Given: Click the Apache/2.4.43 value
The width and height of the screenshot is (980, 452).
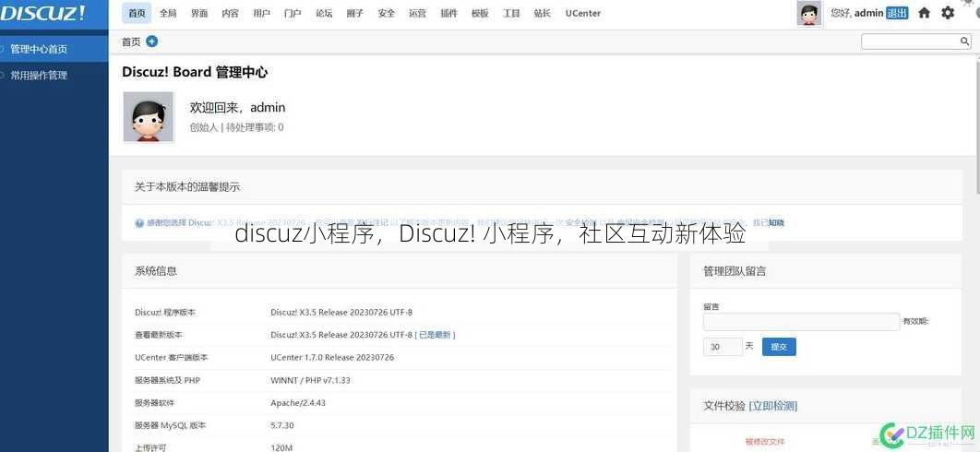Looking at the screenshot, I should coord(297,402).
